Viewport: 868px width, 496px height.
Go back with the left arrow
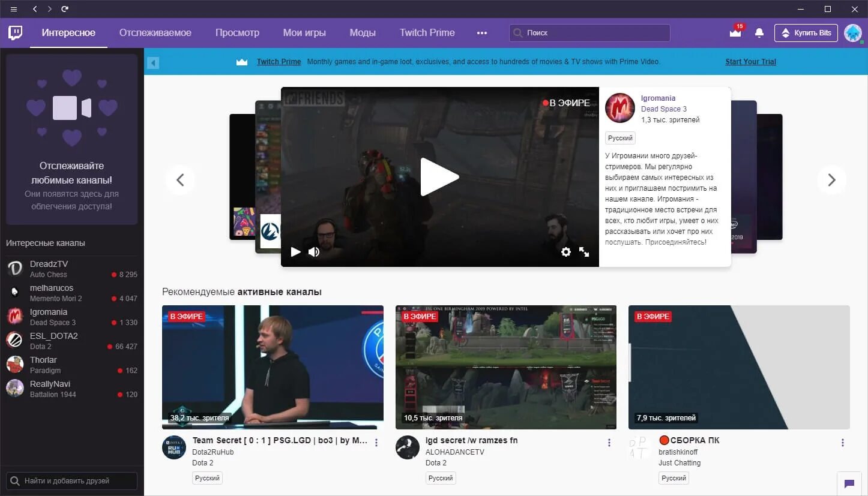click(35, 9)
